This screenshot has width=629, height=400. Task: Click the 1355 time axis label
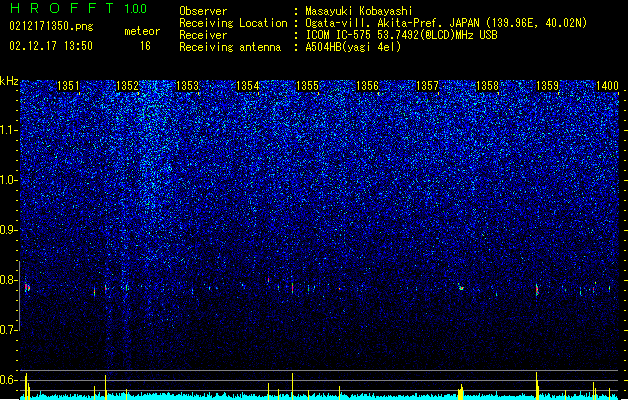tap(307, 86)
